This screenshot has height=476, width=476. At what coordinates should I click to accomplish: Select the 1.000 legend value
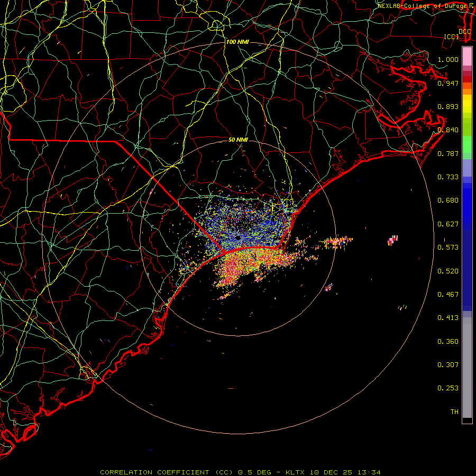pos(448,59)
